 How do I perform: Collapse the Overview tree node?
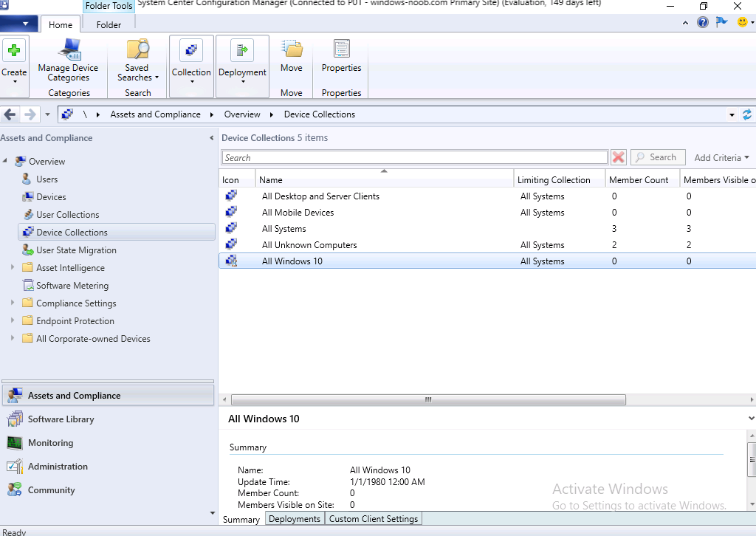5,160
